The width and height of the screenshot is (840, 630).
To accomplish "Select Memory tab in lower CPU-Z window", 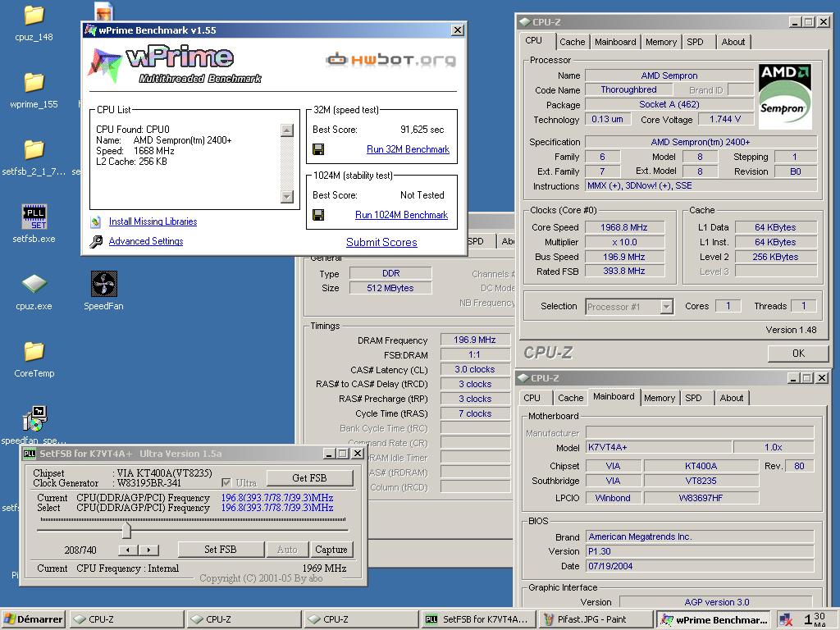I will pos(660,398).
